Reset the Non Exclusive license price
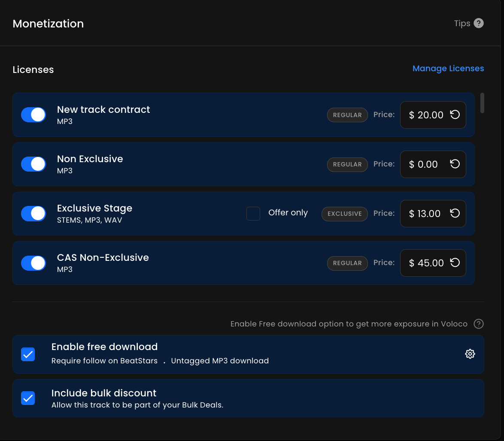The image size is (504, 441). tap(455, 164)
